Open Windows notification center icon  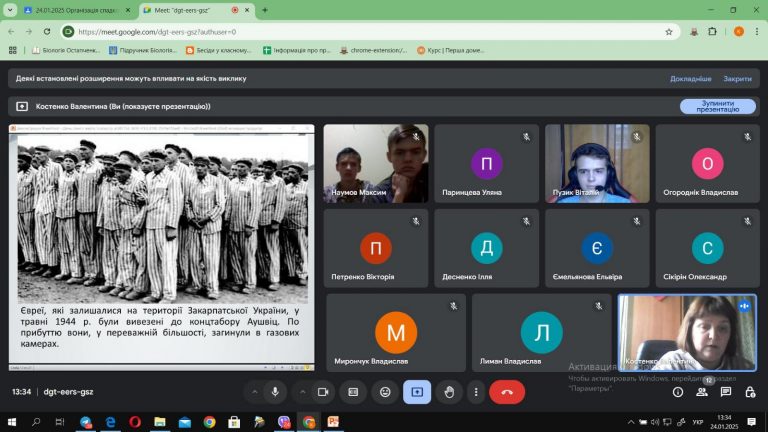pyautogui.click(x=751, y=422)
